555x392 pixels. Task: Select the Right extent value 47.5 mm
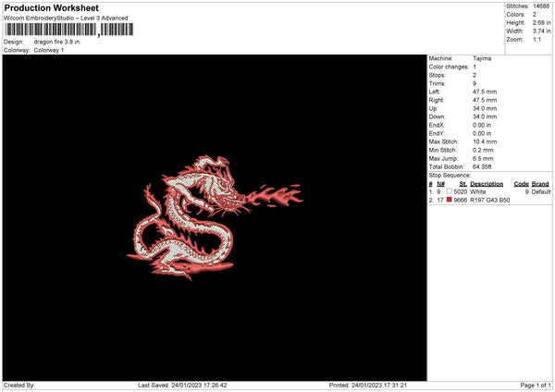pyautogui.click(x=485, y=100)
